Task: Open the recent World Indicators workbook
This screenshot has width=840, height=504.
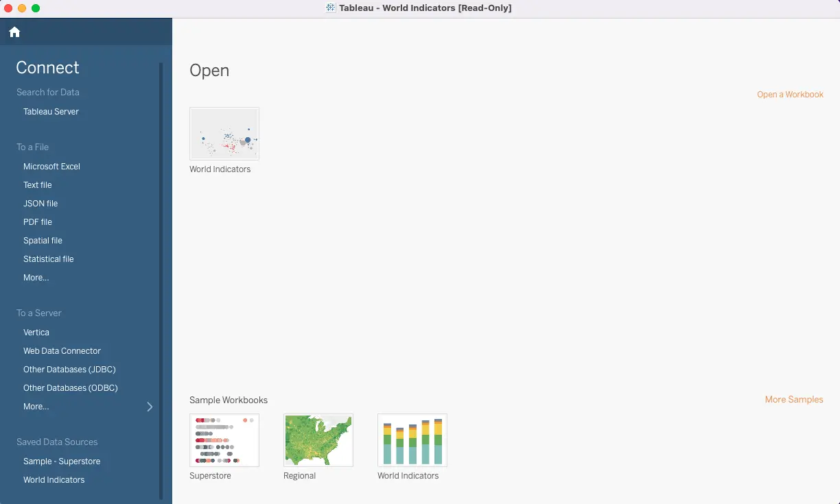Action: click(x=224, y=133)
